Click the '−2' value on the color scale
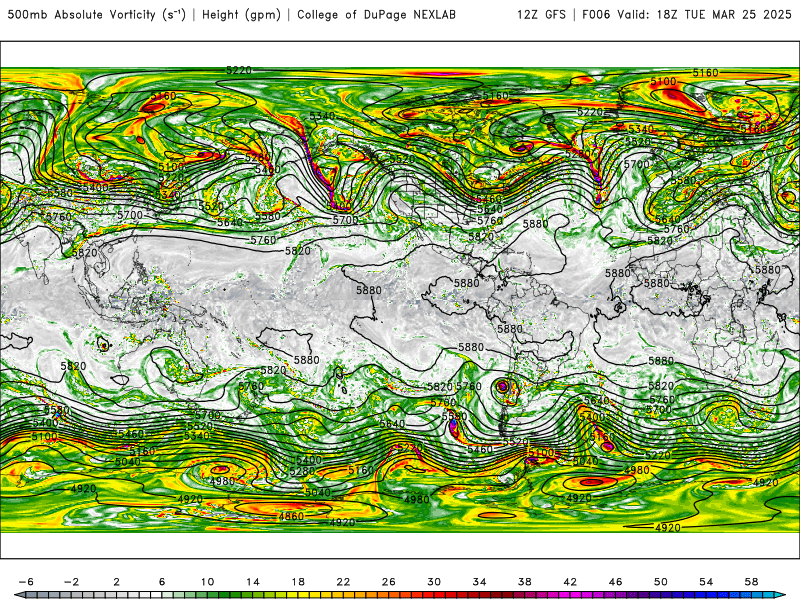Screen dimensions: 800x600 71,582
